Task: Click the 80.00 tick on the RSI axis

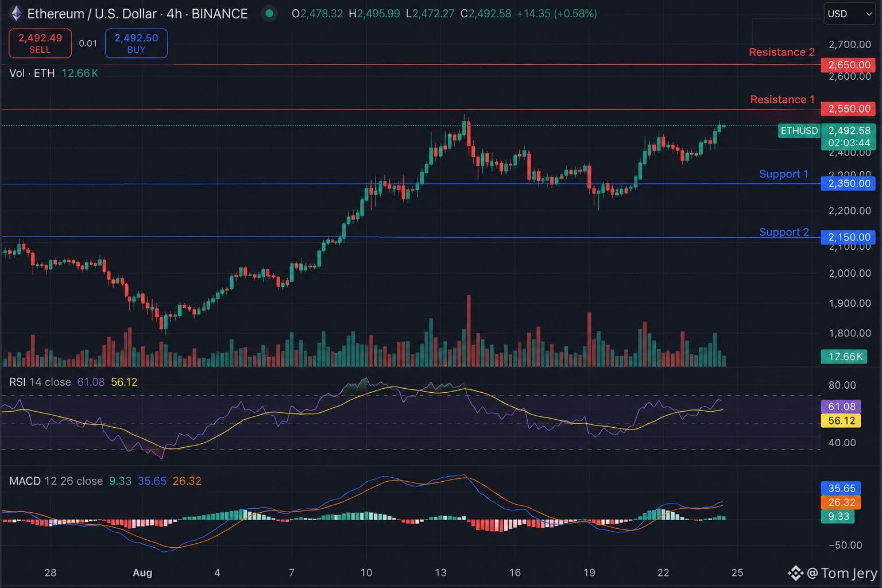Action: point(842,385)
